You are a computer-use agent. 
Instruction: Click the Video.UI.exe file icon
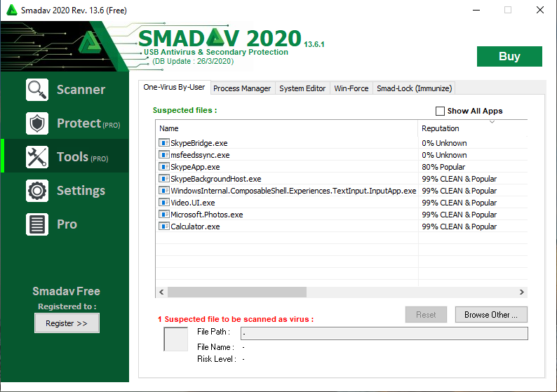(163, 203)
